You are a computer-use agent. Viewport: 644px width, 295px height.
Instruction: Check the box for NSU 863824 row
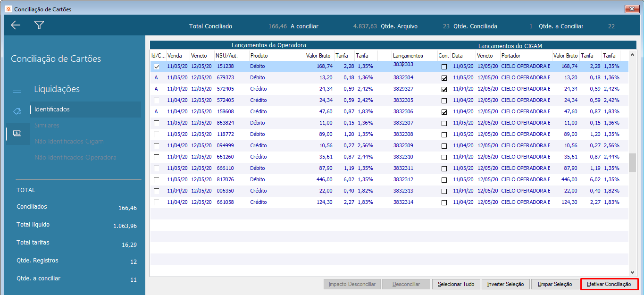[x=157, y=123]
